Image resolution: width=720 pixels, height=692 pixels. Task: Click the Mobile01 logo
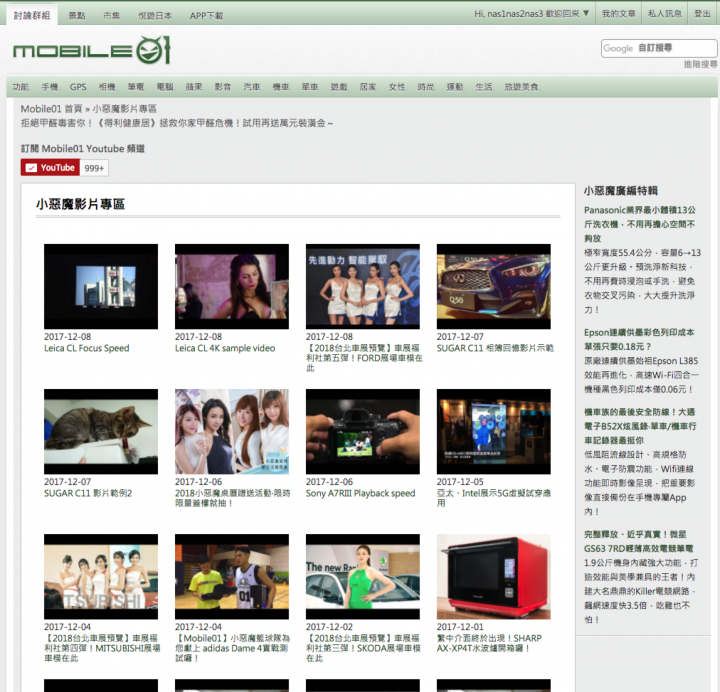(92, 50)
